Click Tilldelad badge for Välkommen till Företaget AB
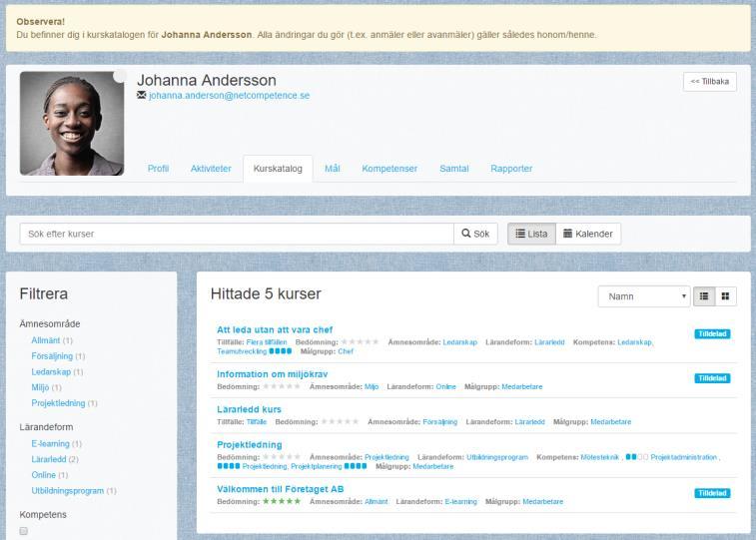756x540 pixels. point(712,493)
